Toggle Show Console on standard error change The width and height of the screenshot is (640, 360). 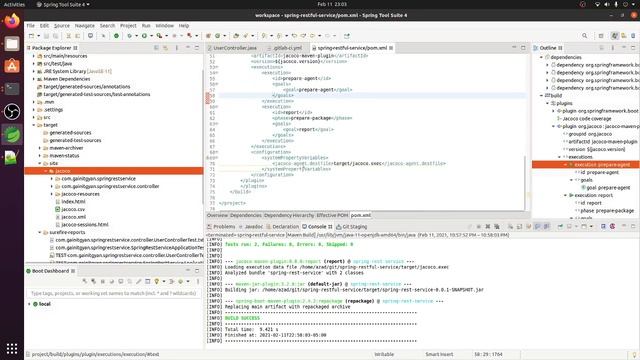547,227
